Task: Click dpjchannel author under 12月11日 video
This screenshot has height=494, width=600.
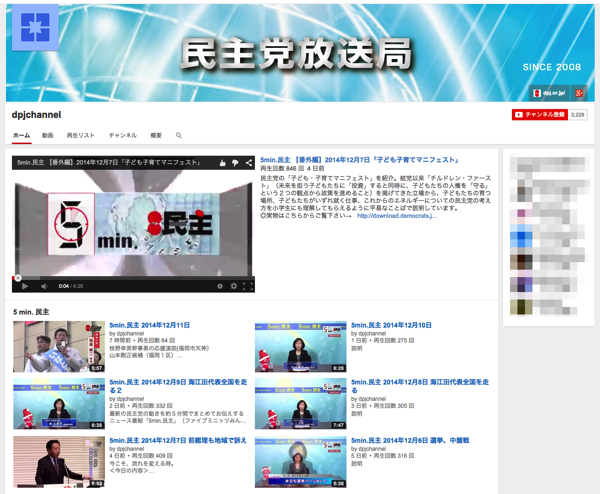Action: (x=130, y=333)
